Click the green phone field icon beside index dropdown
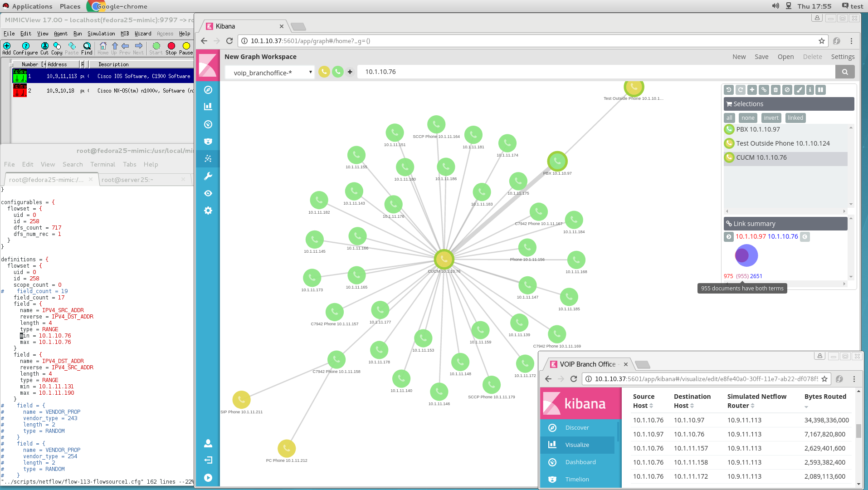The width and height of the screenshot is (868, 490). click(x=337, y=72)
